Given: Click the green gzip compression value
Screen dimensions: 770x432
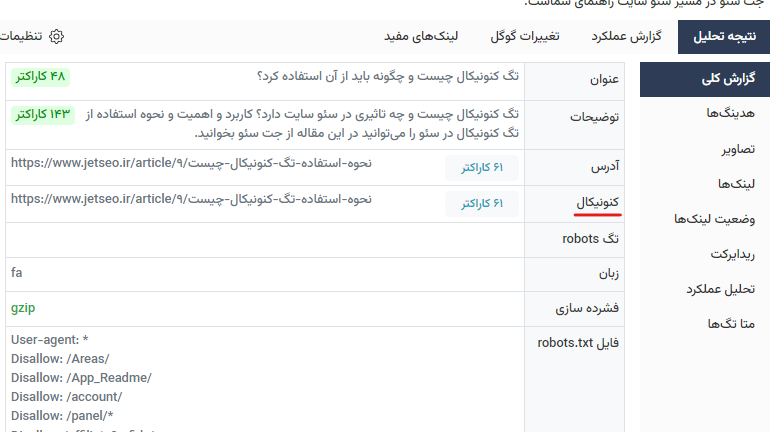Looking at the screenshot, I should (x=23, y=308).
